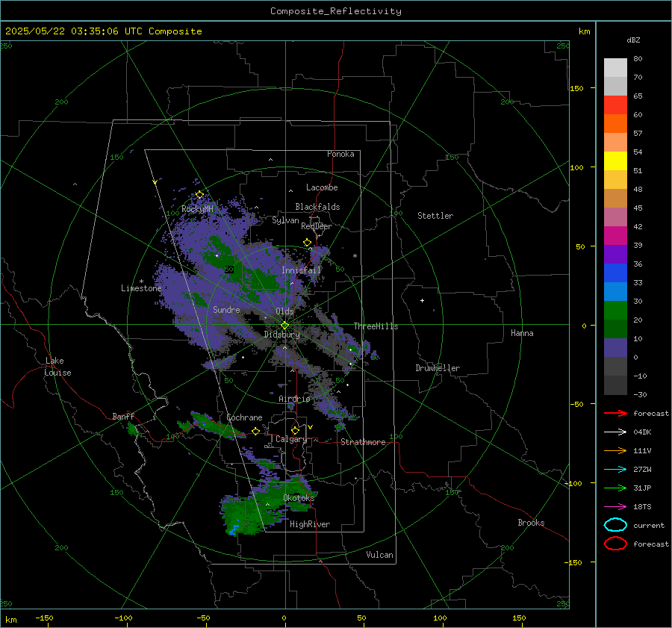Screen dimensions: 672x628
Task: Click the Drumheller city label
Action: coord(438,368)
